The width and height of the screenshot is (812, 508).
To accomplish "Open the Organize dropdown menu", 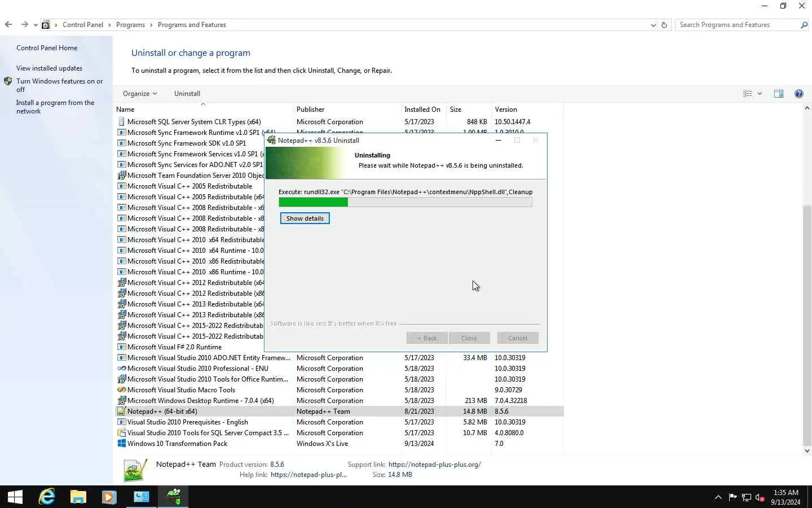I will [x=140, y=94].
